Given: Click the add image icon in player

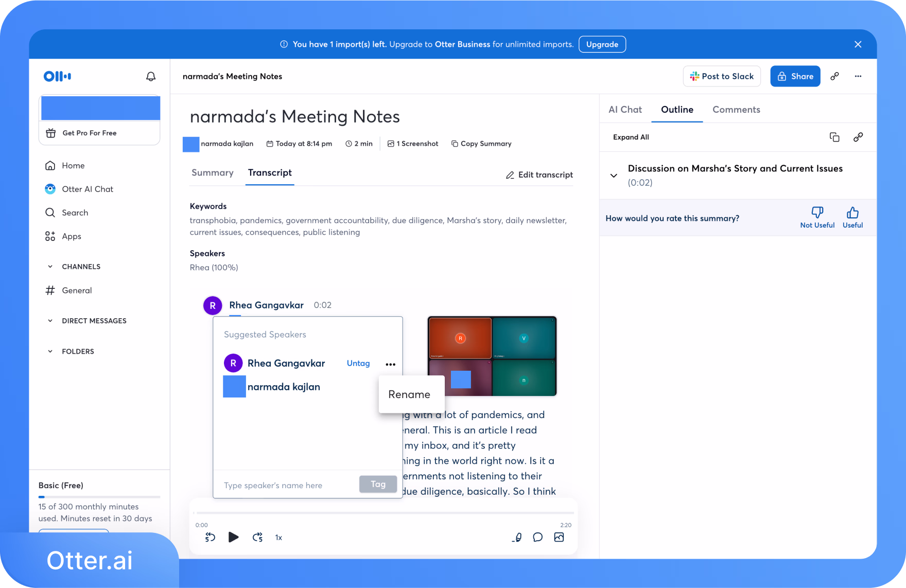Looking at the screenshot, I should [559, 538].
